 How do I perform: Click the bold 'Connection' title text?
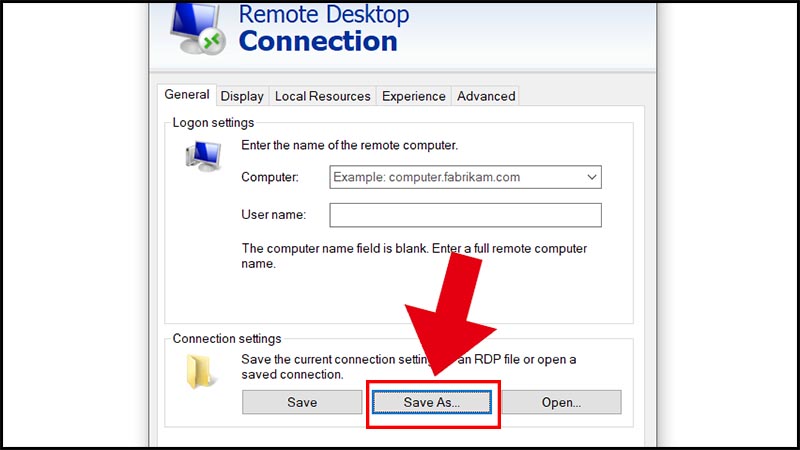(318, 41)
